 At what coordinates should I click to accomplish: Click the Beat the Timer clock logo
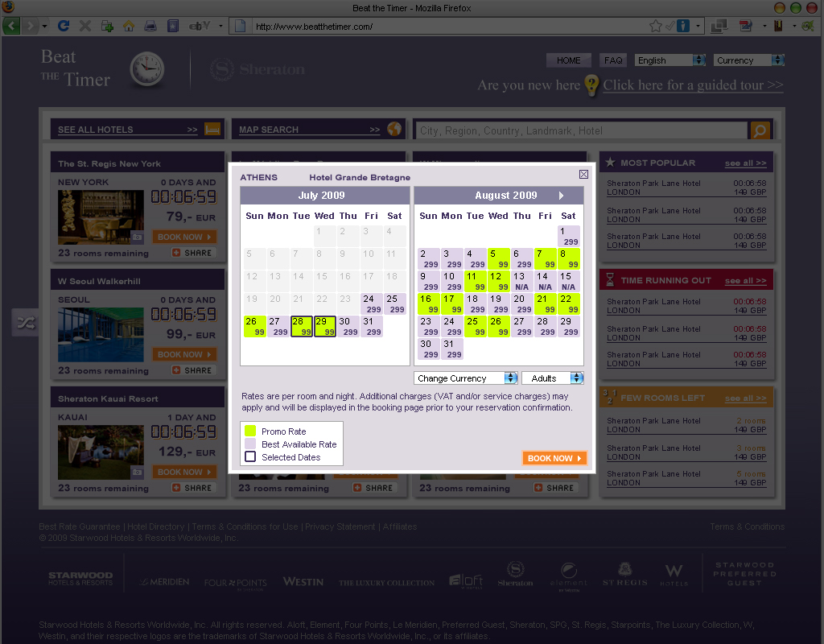[x=146, y=69]
